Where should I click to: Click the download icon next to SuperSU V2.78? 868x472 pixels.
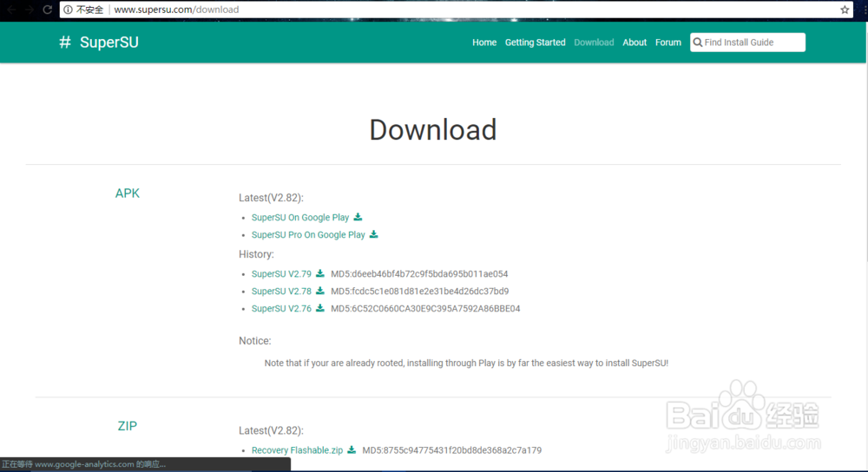point(320,291)
